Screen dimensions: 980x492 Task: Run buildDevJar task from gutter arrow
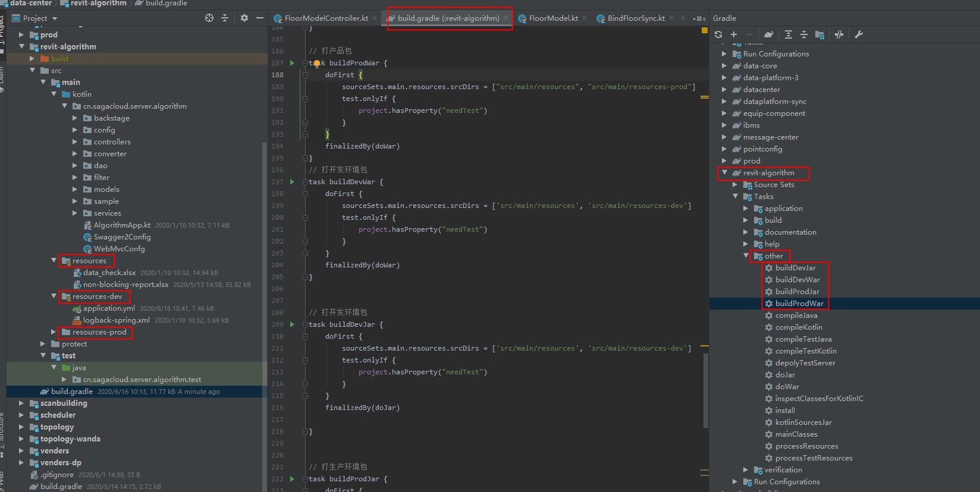pos(292,324)
